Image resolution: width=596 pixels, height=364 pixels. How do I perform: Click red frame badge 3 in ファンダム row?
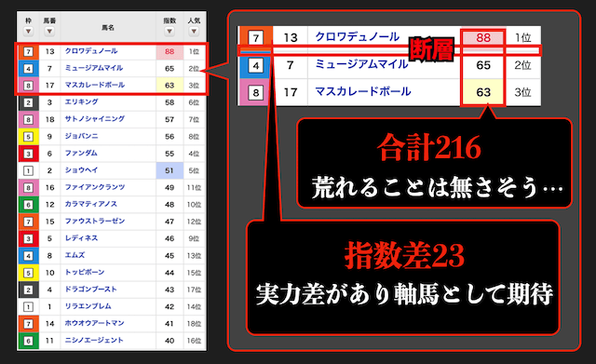click(28, 154)
